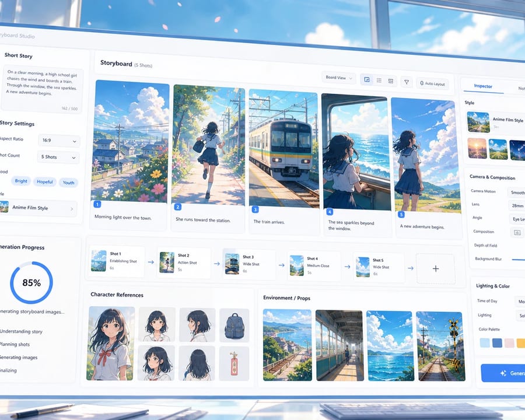
Task: Pick the pale pink palette swatch
Action: (x=509, y=343)
